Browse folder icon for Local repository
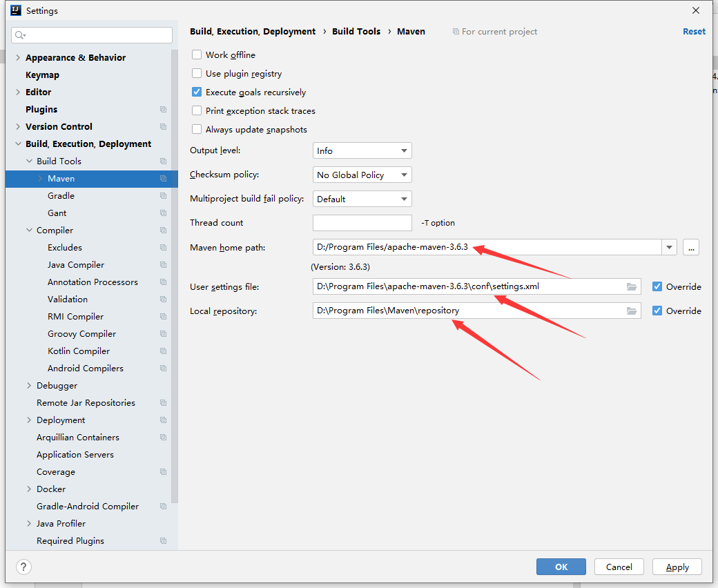718x588 pixels. [632, 311]
